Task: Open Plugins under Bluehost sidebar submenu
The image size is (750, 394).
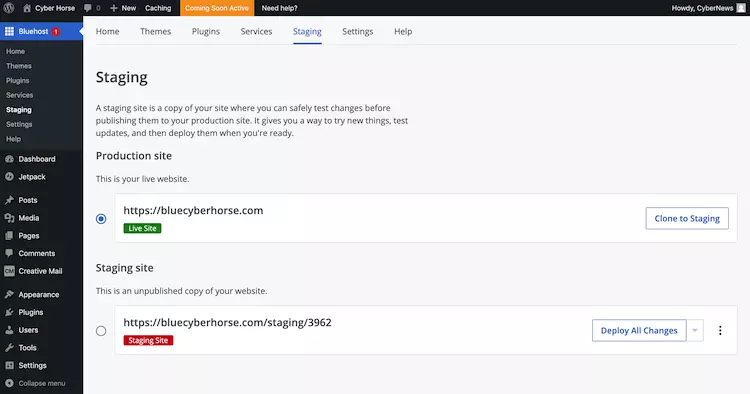Action: (18, 80)
